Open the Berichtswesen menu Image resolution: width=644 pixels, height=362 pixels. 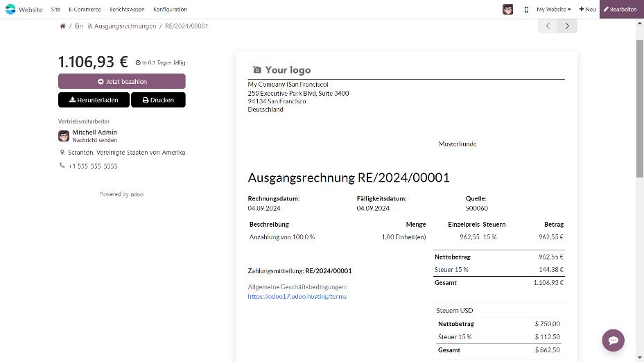tap(127, 10)
